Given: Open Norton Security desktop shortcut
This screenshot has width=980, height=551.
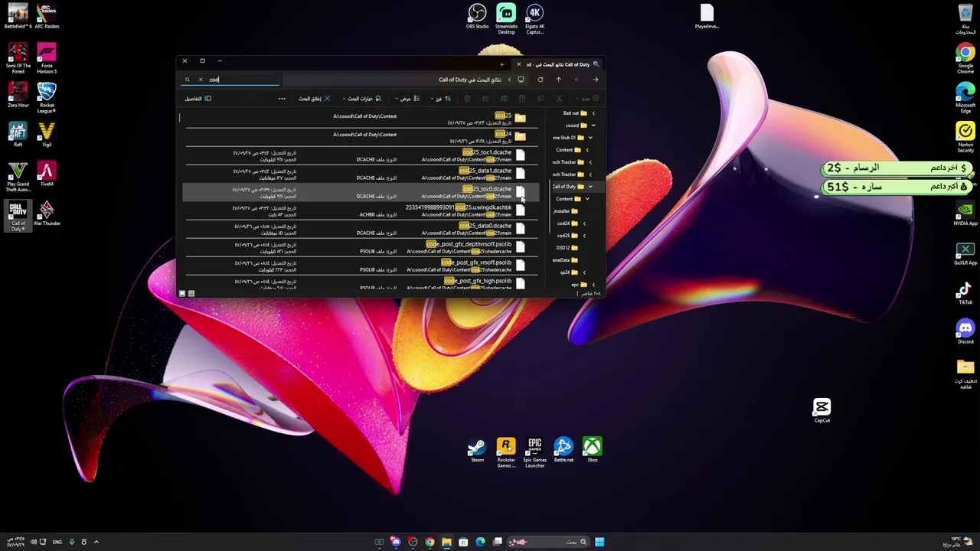Looking at the screenshot, I should coord(965,138).
